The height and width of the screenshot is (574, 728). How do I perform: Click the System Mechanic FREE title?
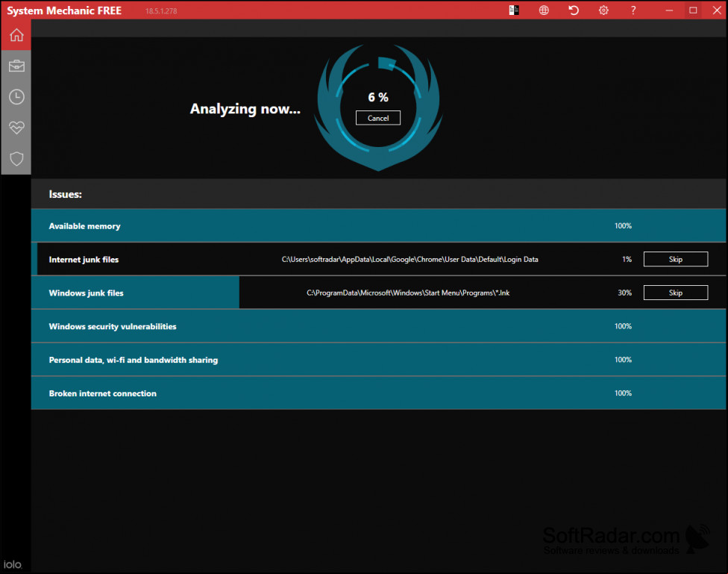pyautogui.click(x=64, y=10)
